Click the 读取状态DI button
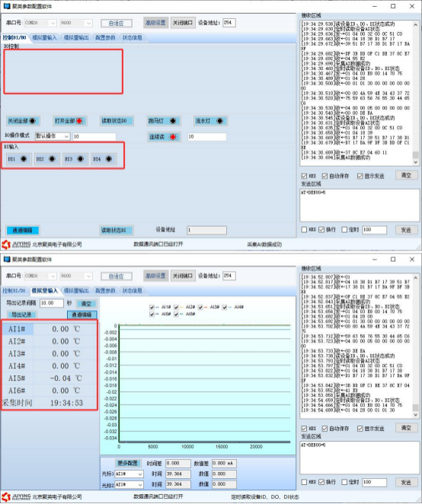422x504 pixels. coord(117,230)
